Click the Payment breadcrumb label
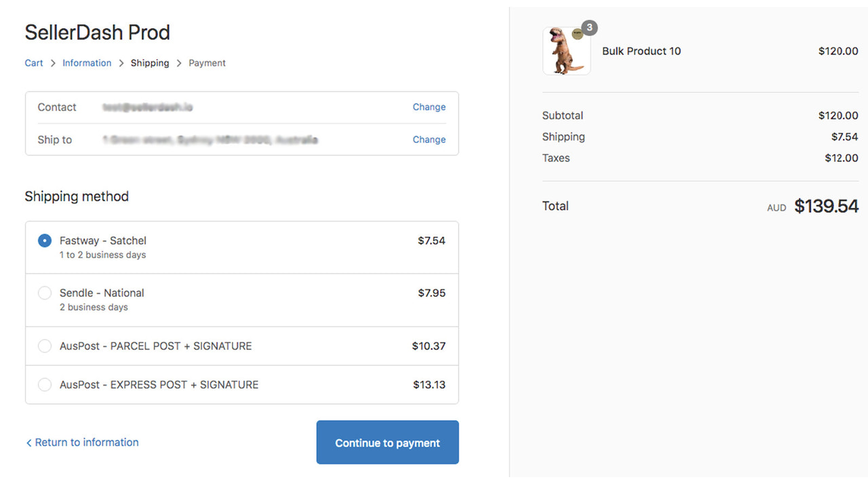Image resolution: width=868 pixels, height=488 pixels. tap(207, 62)
